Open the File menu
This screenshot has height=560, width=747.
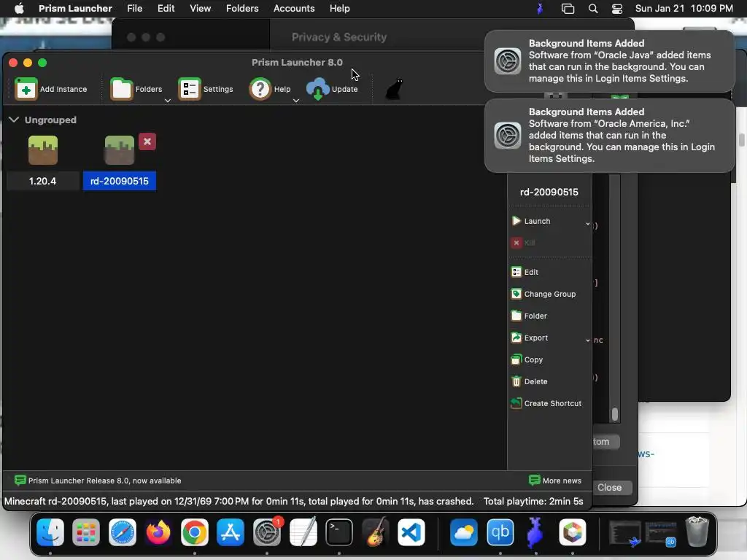[x=134, y=8]
